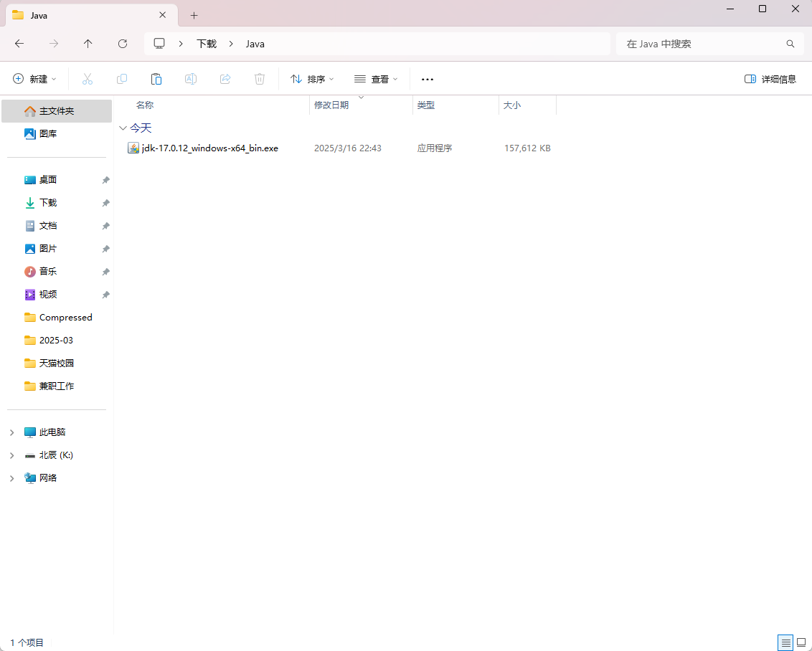Open the See More ellipsis menu
812x651 pixels.
click(x=428, y=79)
